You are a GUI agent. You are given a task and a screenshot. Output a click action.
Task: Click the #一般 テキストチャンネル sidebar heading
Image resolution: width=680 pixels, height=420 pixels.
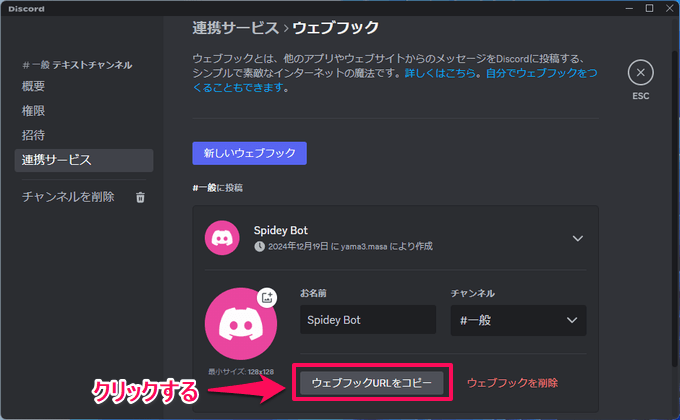pos(77,65)
